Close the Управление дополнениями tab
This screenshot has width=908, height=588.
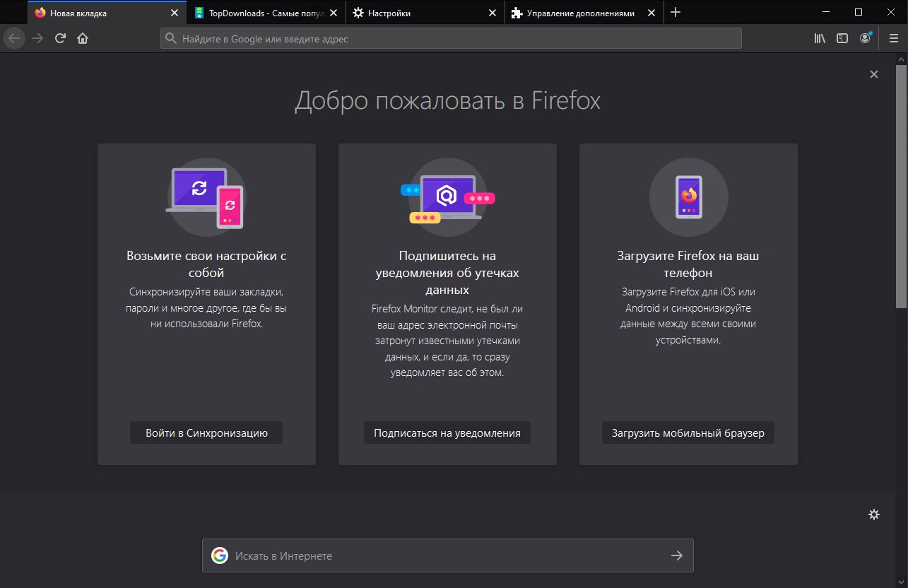651,13
